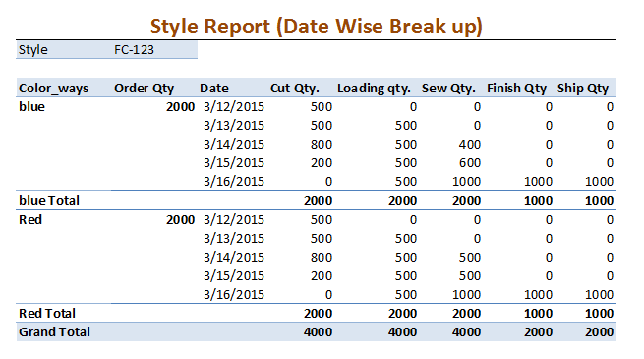Select Grand Total Cut Qty 4000

(318, 331)
